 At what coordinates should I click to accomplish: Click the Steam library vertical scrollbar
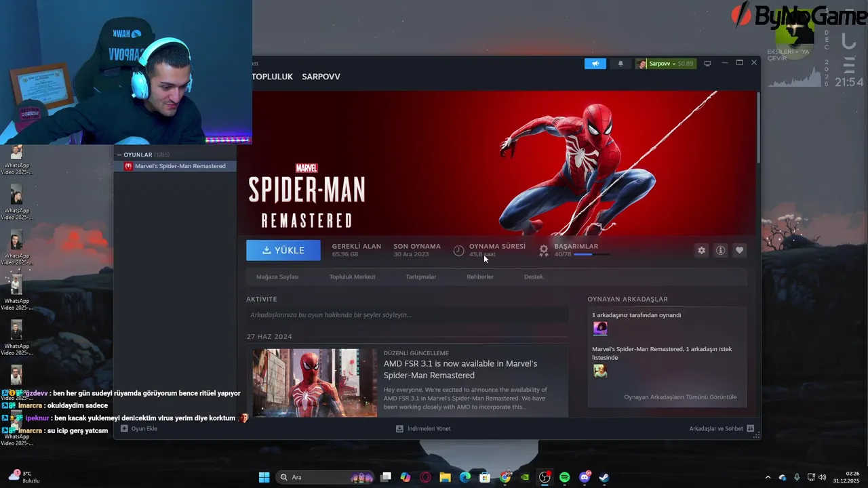[758, 127]
